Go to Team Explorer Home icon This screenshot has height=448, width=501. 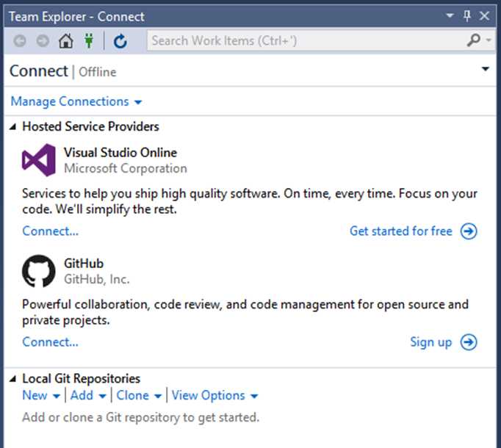(x=66, y=41)
